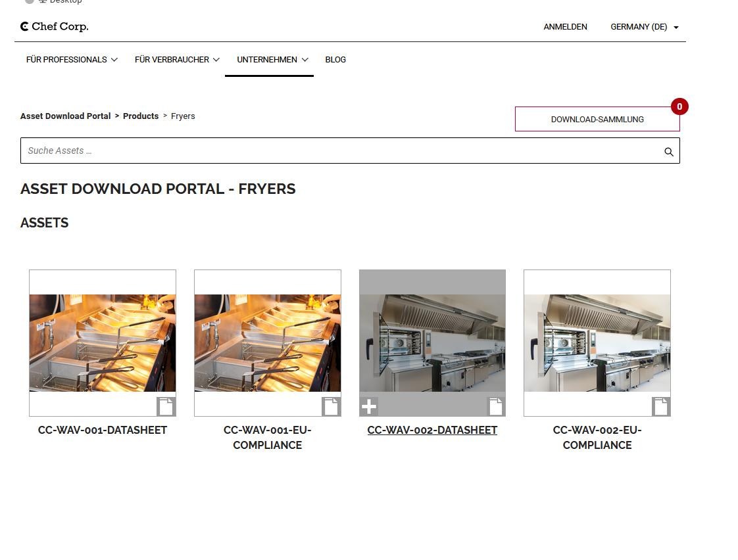Click the search magnifier icon
Image resolution: width=738 pixels, height=560 pixels.
(668, 151)
